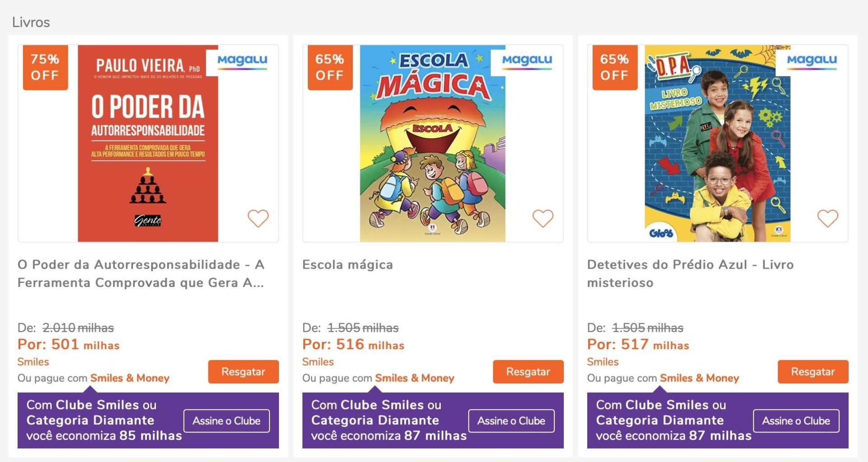Image resolution: width=868 pixels, height=462 pixels.
Task: Click 75% OFF badge on first book
Action: click(45, 67)
